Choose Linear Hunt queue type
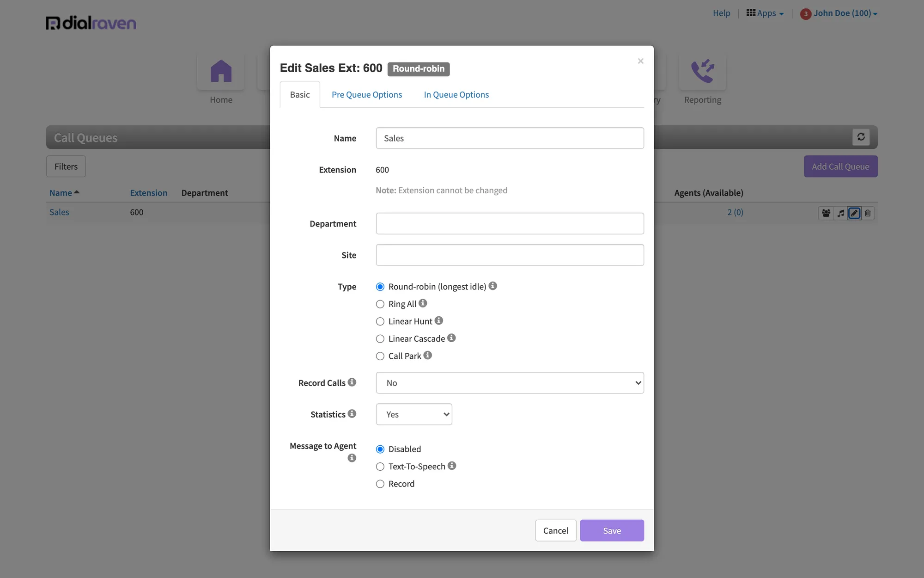This screenshot has height=578, width=924. pyautogui.click(x=380, y=321)
